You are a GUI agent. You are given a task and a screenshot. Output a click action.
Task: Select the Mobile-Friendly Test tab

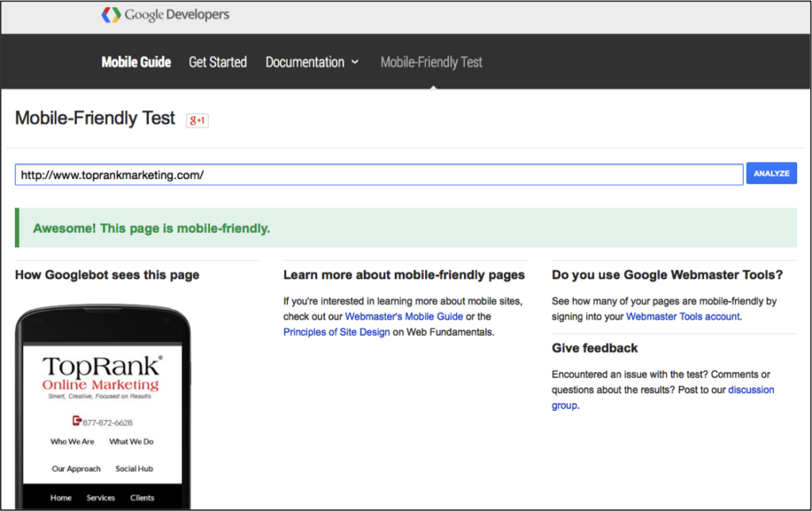pyautogui.click(x=431, y=62)
